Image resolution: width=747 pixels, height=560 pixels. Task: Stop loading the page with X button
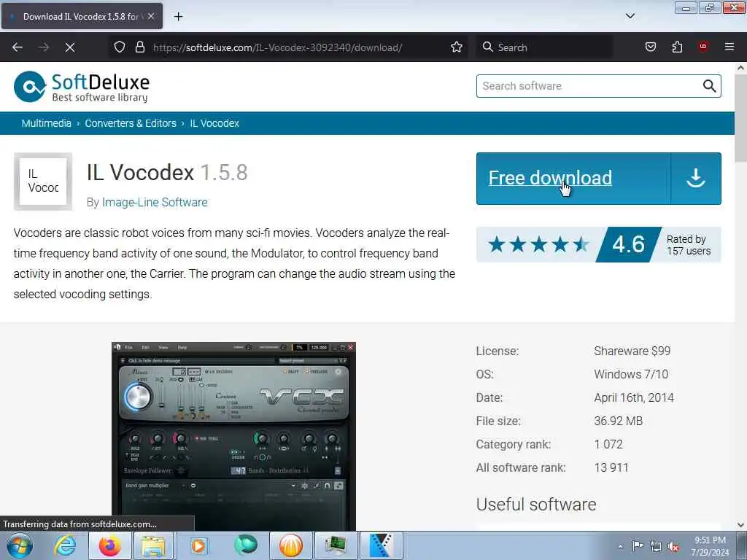pyautogui.click(x=70, y=47)
